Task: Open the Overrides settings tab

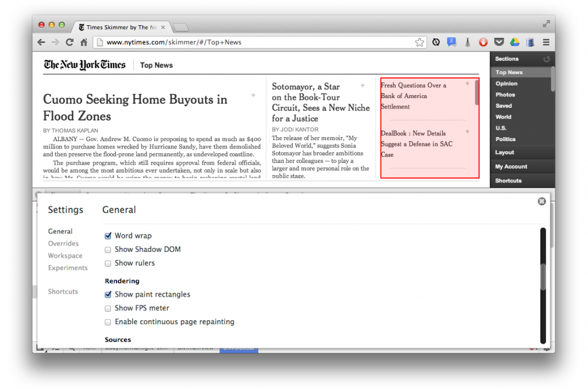Action: [63, 243]
